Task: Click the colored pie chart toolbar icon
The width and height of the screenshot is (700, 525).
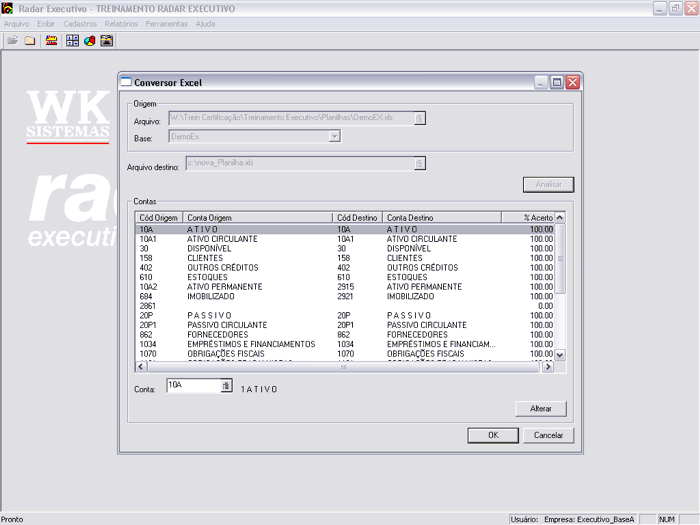Action: point(89,41)
